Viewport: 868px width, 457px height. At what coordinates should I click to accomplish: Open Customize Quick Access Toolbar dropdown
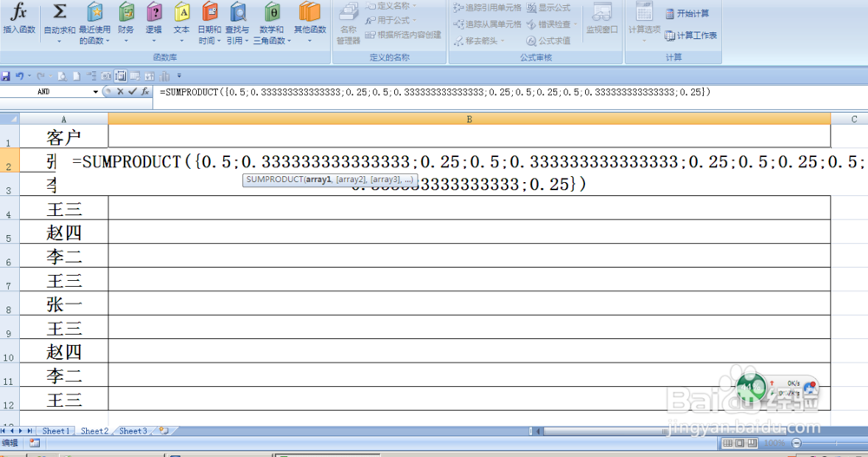pos(179,75)
